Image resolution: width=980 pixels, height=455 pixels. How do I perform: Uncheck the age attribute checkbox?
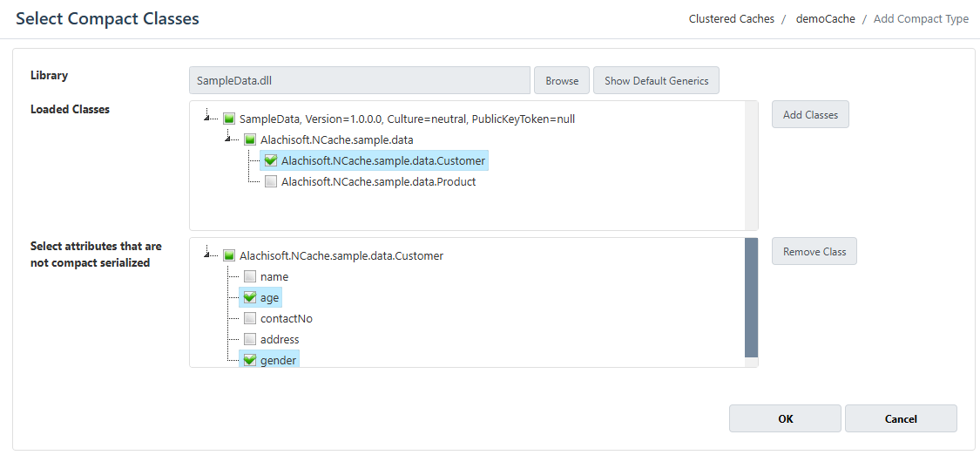click(x=250, y=297)
